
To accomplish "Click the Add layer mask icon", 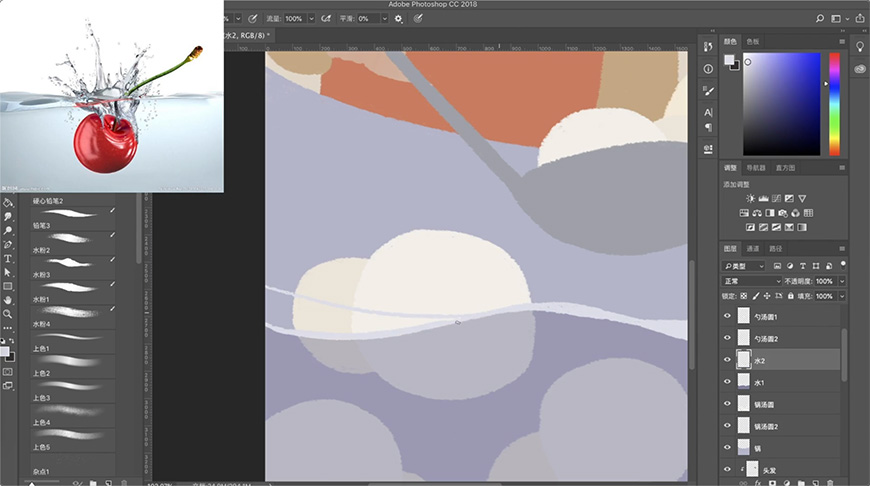I will click(772, 483).
